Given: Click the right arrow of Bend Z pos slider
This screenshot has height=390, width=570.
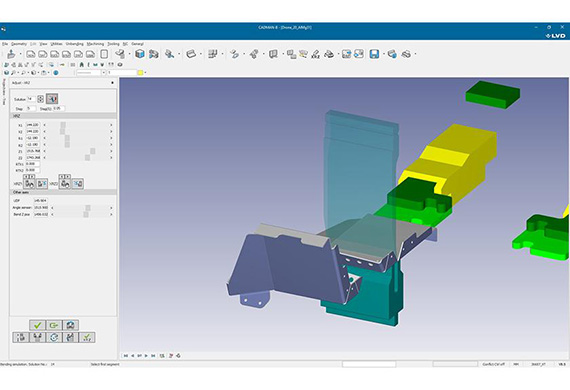Looking at the screenshot, I should tap(111, 214).
